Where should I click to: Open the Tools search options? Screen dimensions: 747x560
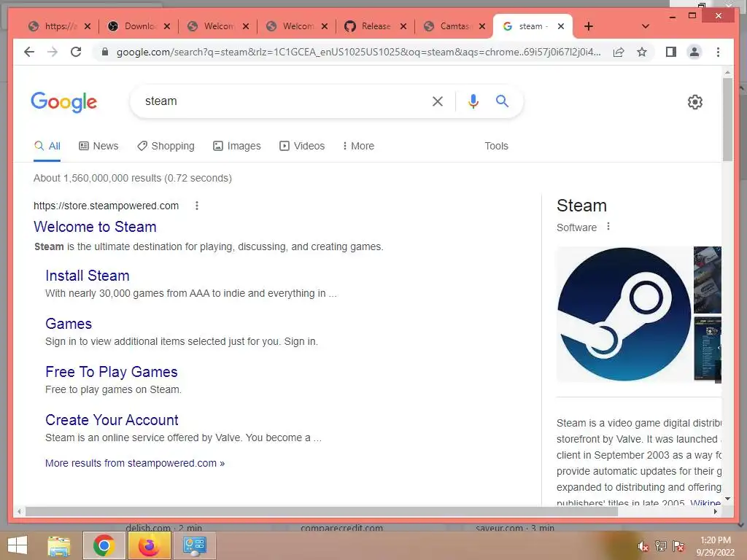click(x=496, y=146)
